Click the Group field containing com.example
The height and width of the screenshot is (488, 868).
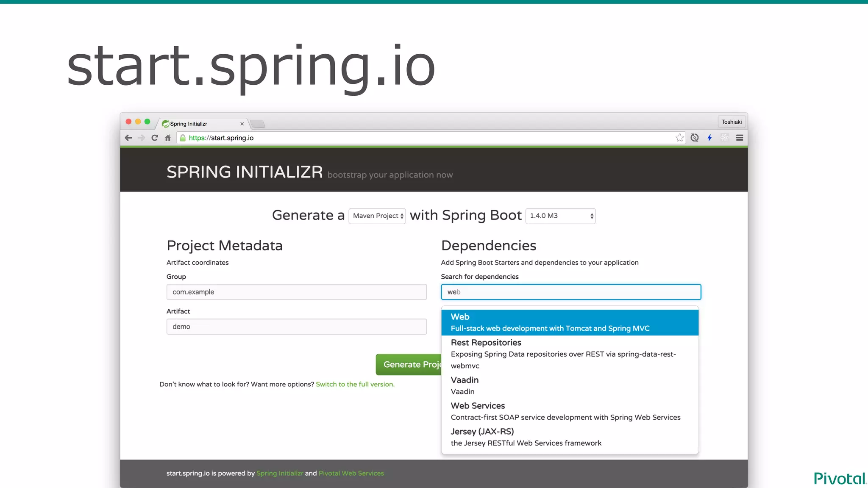point(297,292)
